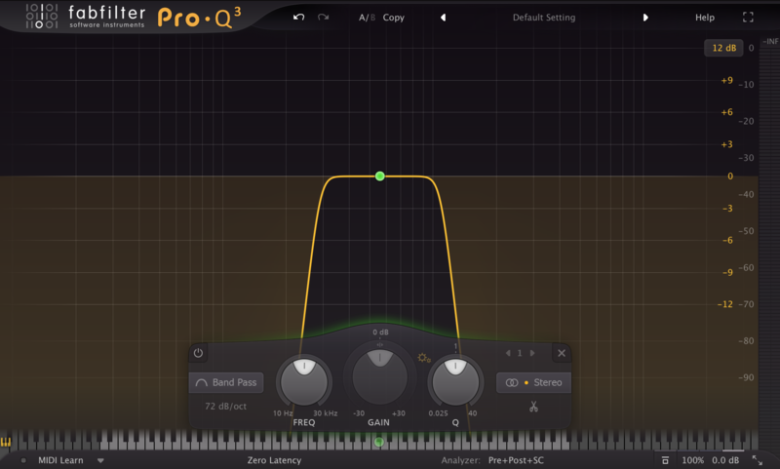Click the 0 dB gain value label
The height and width of the screenshot is (469, 780).
click(x=381, y=332)
